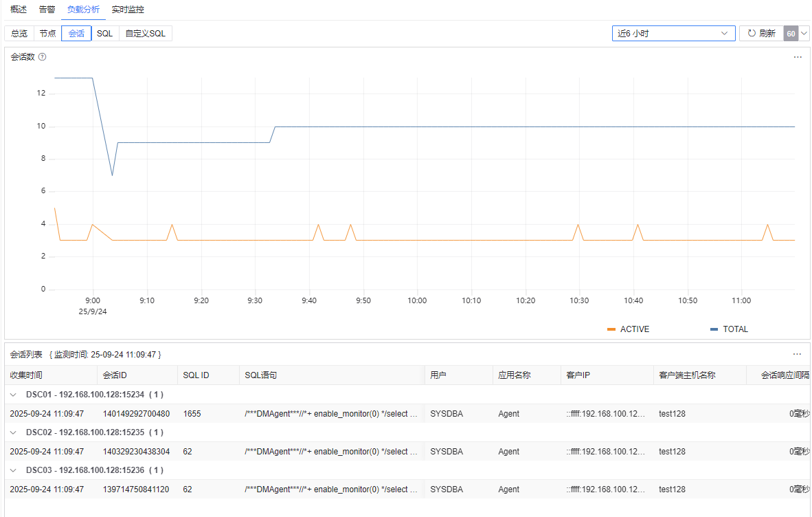The width and height of the screenshot is (812, 517).
Task: Select the 会话 sub-tab
Action: click(x=76, y=34)
